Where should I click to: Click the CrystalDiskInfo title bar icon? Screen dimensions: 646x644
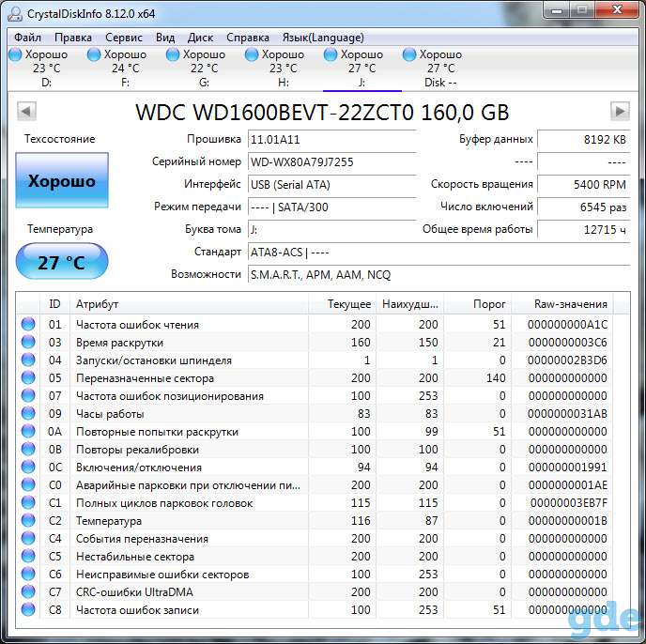click(15, 13)
